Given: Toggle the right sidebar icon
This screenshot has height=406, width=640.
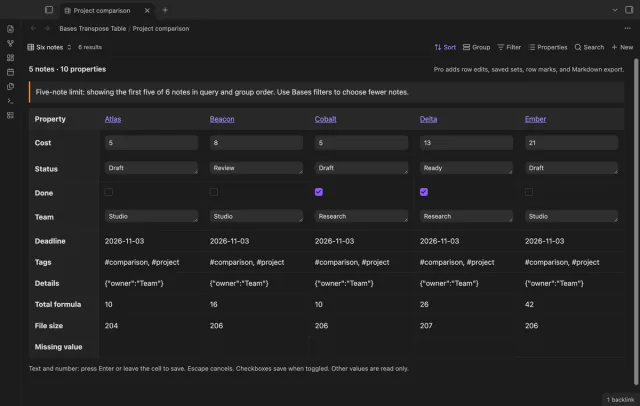Looking at the screenshot, I should pyautogui.click(x=629, y=10).
